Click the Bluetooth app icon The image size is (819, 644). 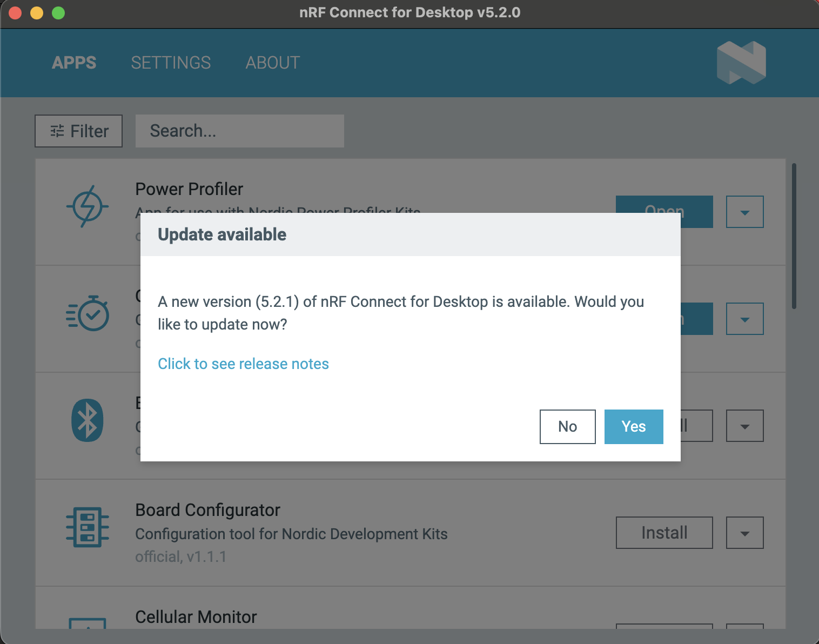click(88, 420)
